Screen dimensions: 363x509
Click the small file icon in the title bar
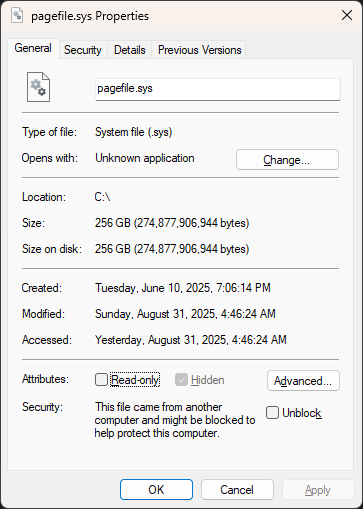[17, 15]
